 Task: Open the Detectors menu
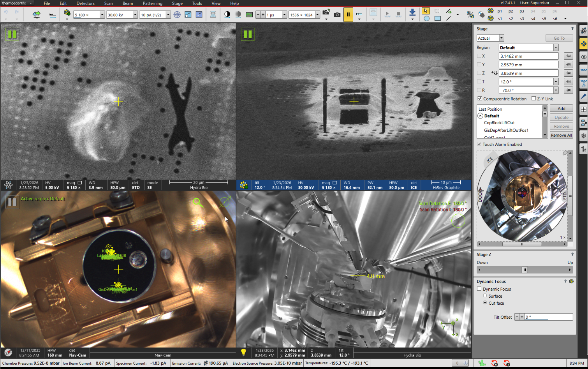tap(85, 3)
